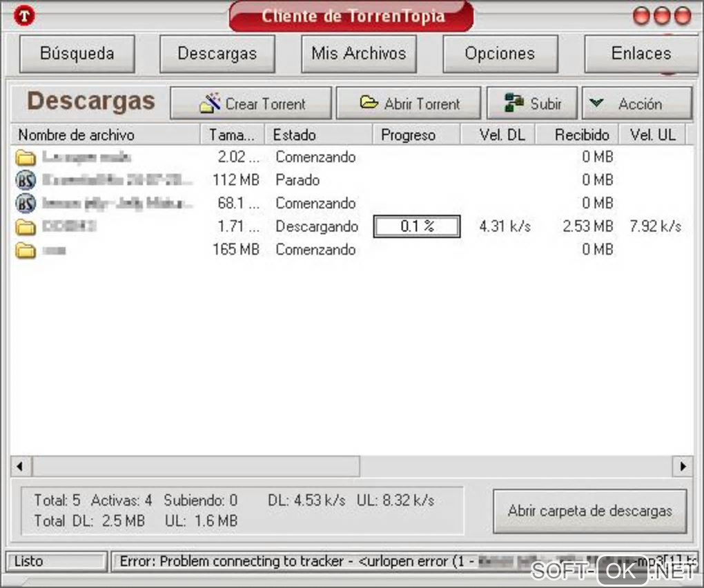Click the Subir button

click(533, 104)
